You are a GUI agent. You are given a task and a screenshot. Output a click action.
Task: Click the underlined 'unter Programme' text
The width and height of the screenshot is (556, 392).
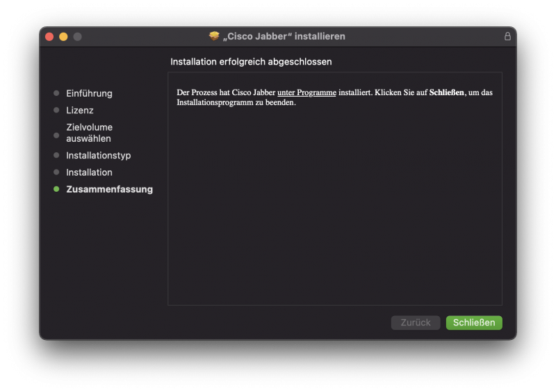pos(306,92)
